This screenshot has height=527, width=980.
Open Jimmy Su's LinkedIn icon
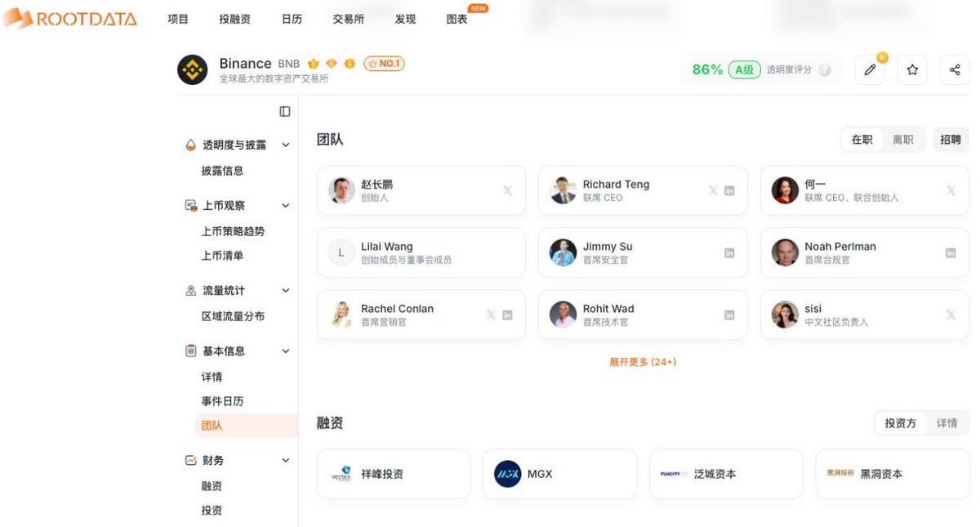[729, 252]
